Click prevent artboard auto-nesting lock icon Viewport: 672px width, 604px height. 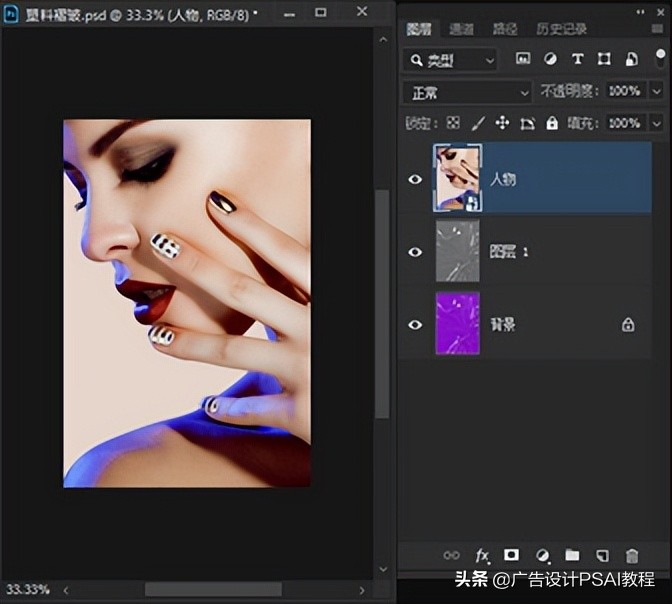click(x=527, y=123)
